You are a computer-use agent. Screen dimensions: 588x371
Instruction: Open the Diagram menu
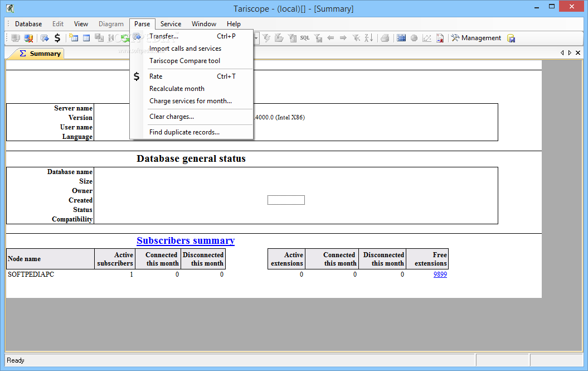tap(111, 23)
